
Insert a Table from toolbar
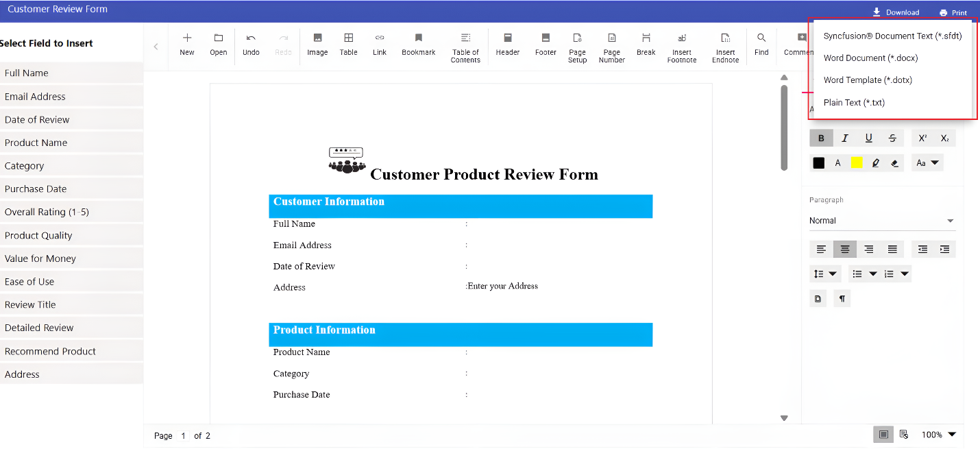tap(348, 44)
